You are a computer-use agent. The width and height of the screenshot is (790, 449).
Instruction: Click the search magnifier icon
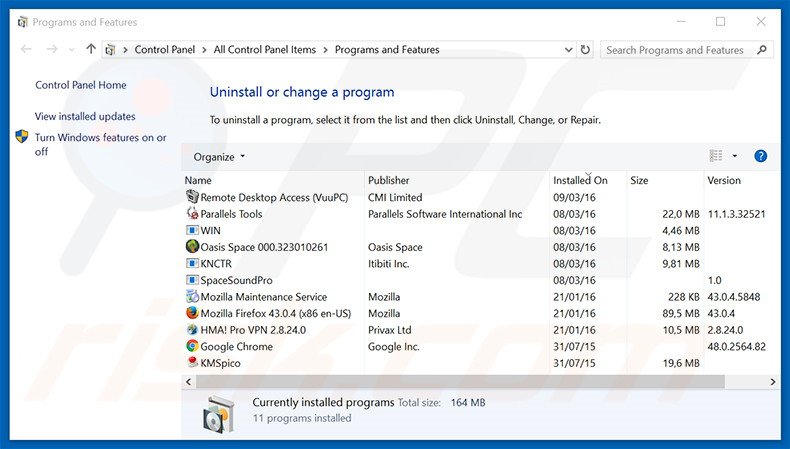[762, 50]
